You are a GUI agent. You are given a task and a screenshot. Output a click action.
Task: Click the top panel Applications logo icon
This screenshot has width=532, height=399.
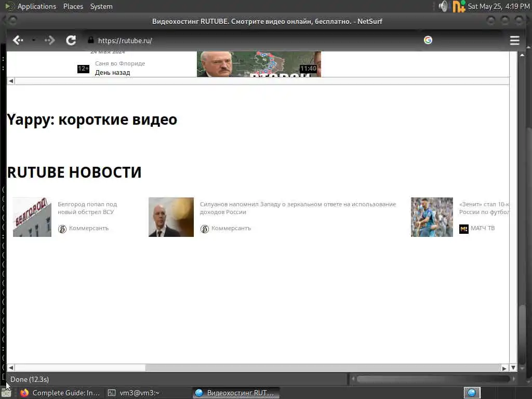9,6
